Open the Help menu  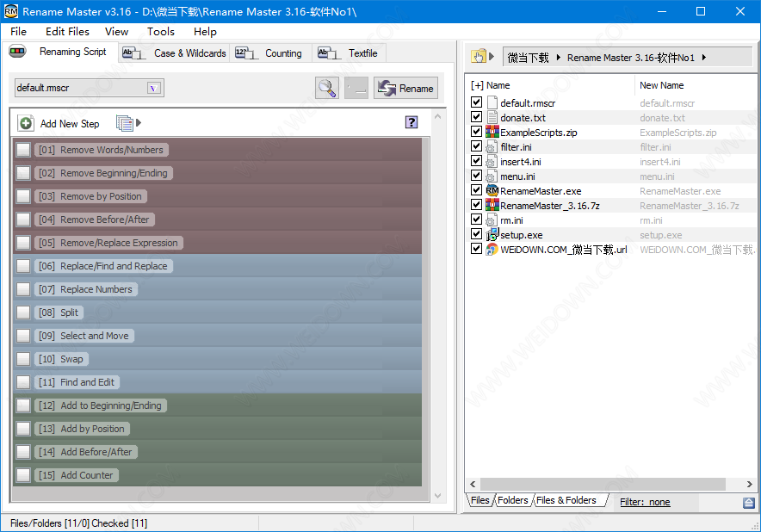click(x=205, y=32)
